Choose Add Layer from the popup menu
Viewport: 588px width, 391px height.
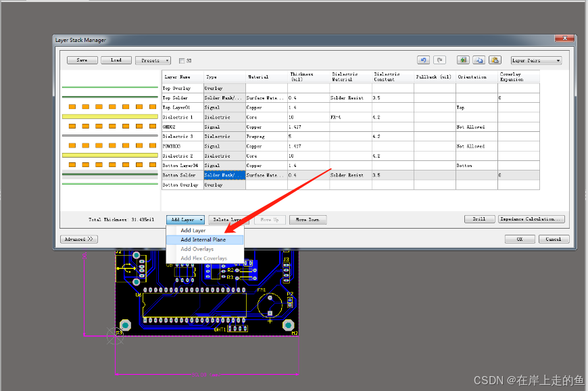coord(205,231)
